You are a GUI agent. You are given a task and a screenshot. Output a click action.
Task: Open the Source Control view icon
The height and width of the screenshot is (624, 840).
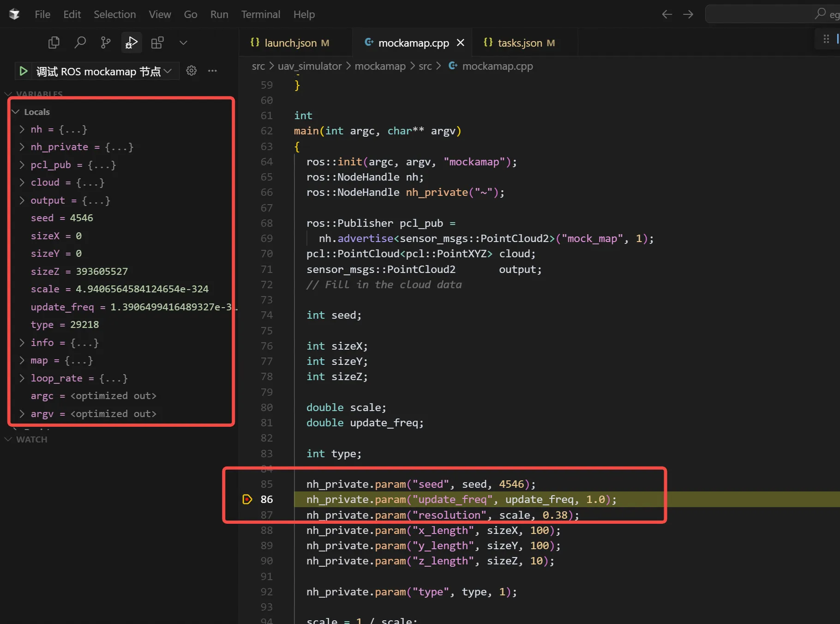[x=106, y=43]
